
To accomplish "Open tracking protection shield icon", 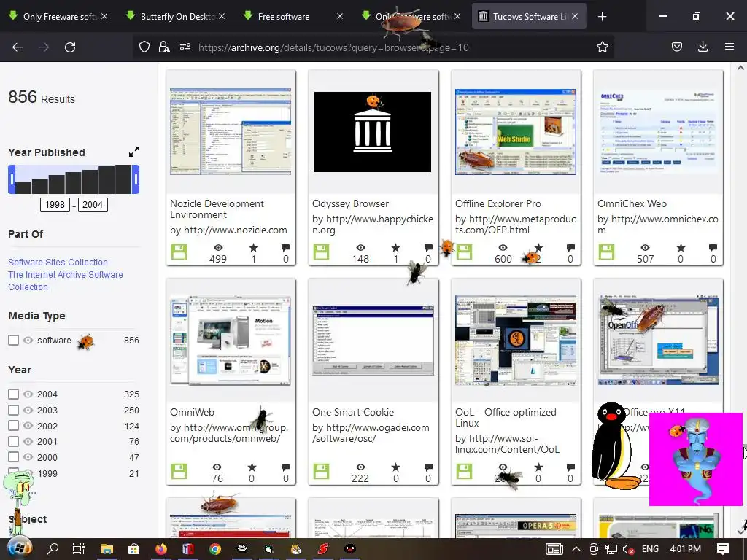I will point(144,47).
